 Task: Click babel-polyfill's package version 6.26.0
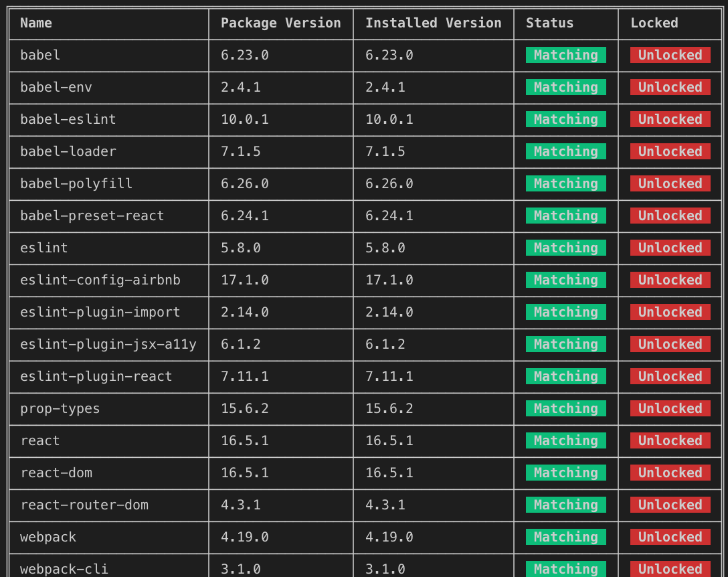(245, 183)
